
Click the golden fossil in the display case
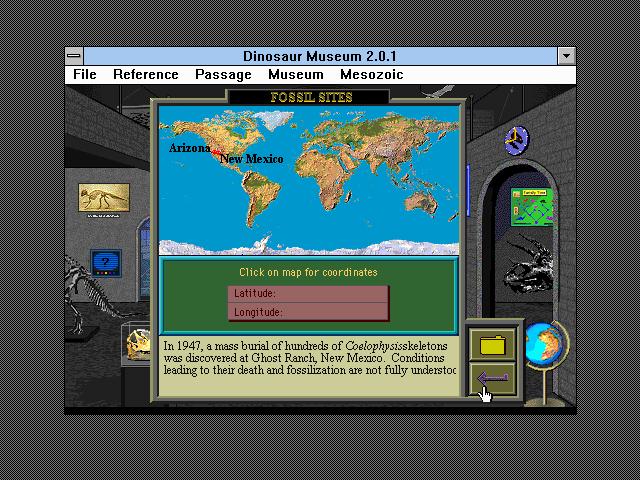(x=138, y=345)
